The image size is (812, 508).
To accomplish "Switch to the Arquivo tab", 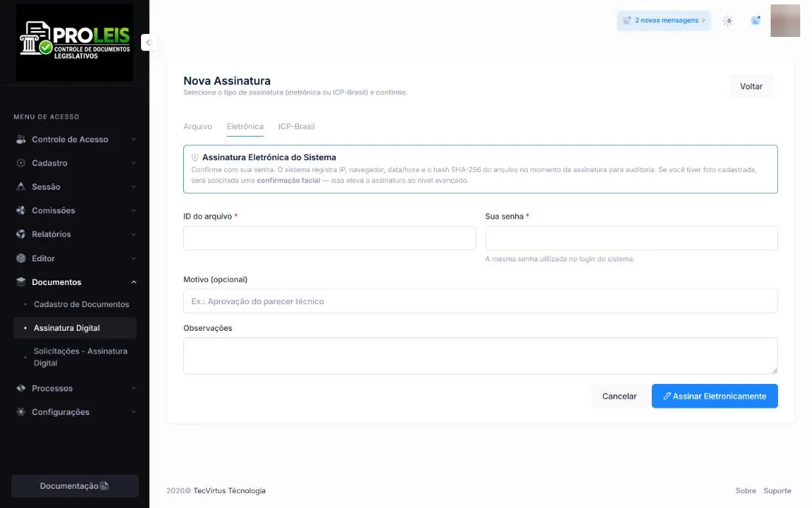I will point(197,126).
